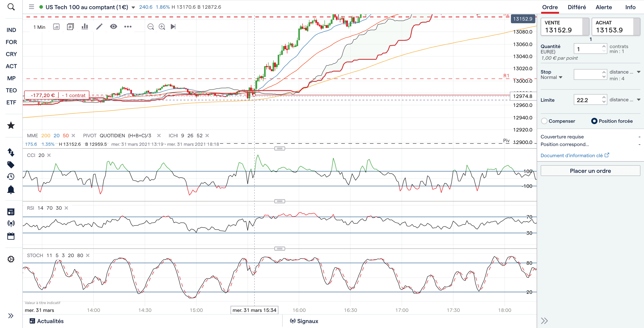Switch to the Alerte tab
The height and width of the screenshot is (328, 644).
click(604, 7)
